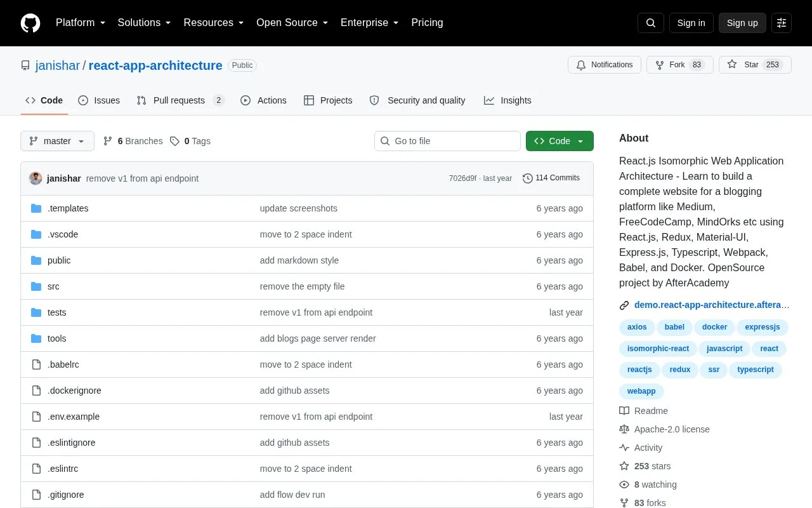
Task: Click the .gitignore file icon
Action: pyautogui.click(x=36, y=495)
